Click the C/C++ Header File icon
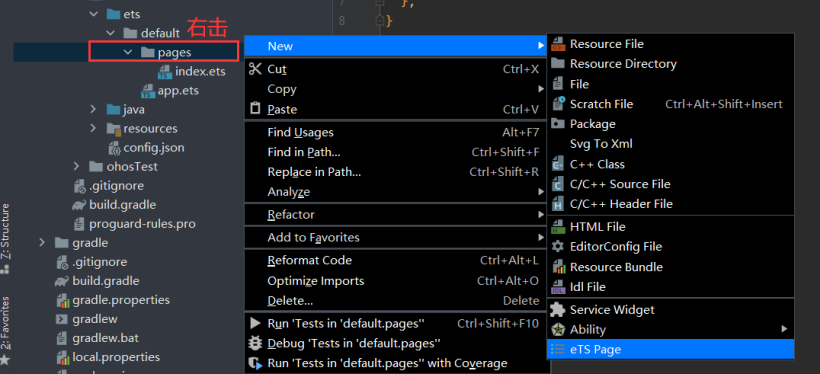The image size is (820, 374). point(558,204)
